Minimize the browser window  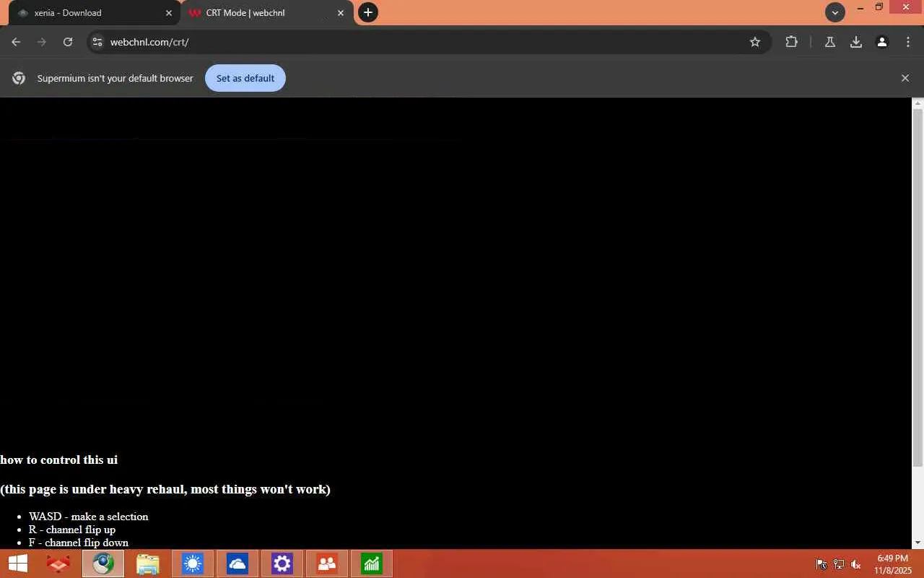coord(860,8)
